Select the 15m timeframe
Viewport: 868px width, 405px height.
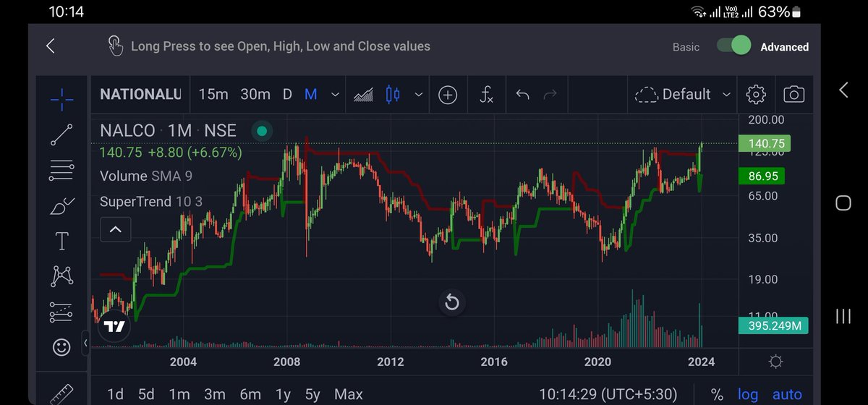(213, 95)
